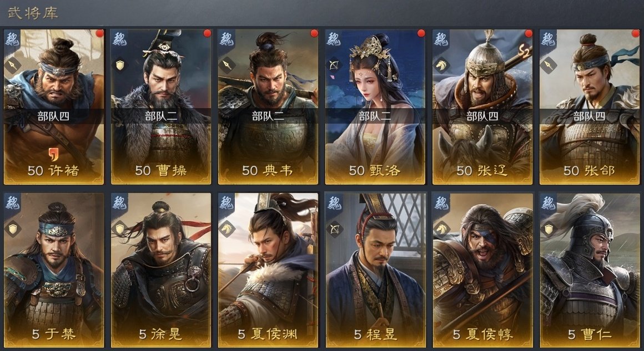This screenshot has width=644, height=351.
Task: Click the shield troop icon on 曹操 card
Action: point(120,65)
